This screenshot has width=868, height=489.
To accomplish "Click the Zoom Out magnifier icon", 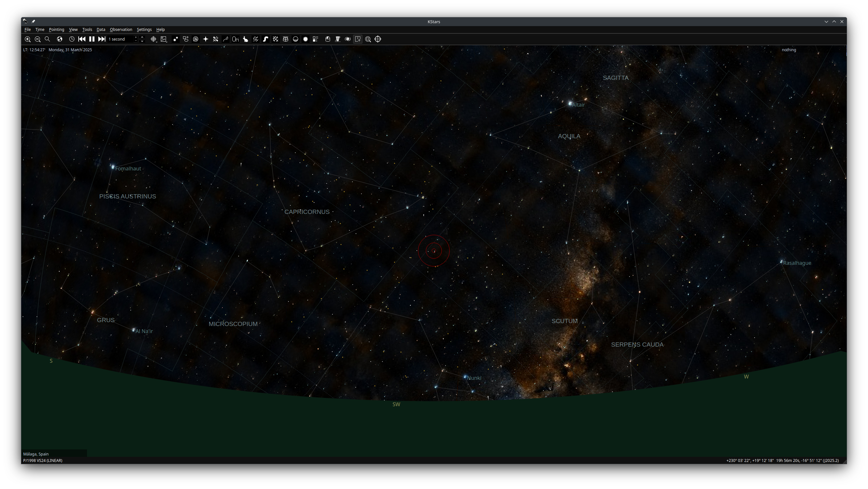I will [38, 39].
